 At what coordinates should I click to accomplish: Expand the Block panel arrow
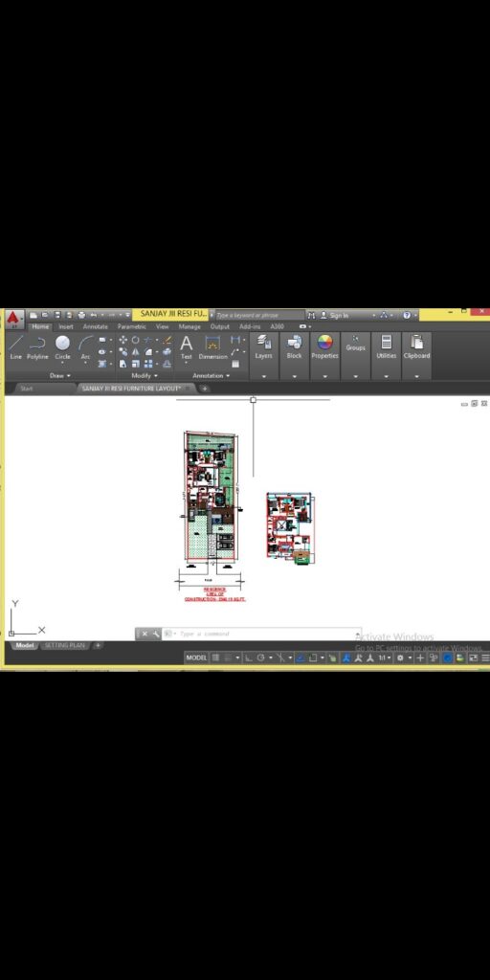295,376
